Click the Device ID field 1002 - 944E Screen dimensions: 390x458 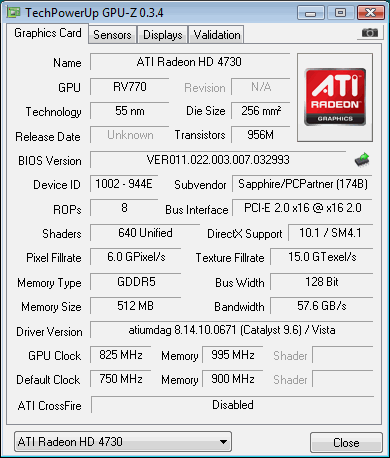pos(124,184)
